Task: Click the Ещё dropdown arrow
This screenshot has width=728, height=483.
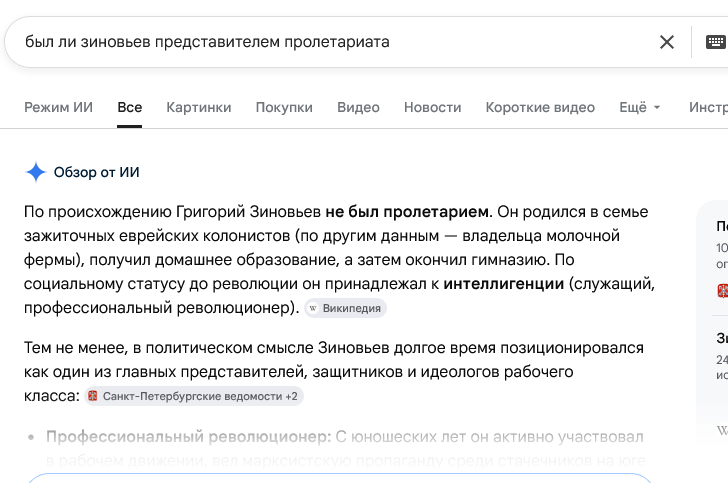Action: 656,108
